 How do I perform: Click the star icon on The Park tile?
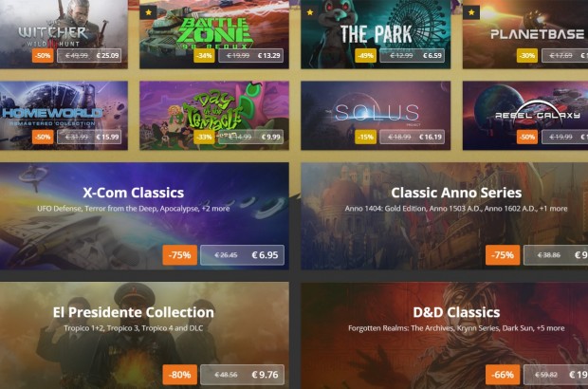[310, 12]
